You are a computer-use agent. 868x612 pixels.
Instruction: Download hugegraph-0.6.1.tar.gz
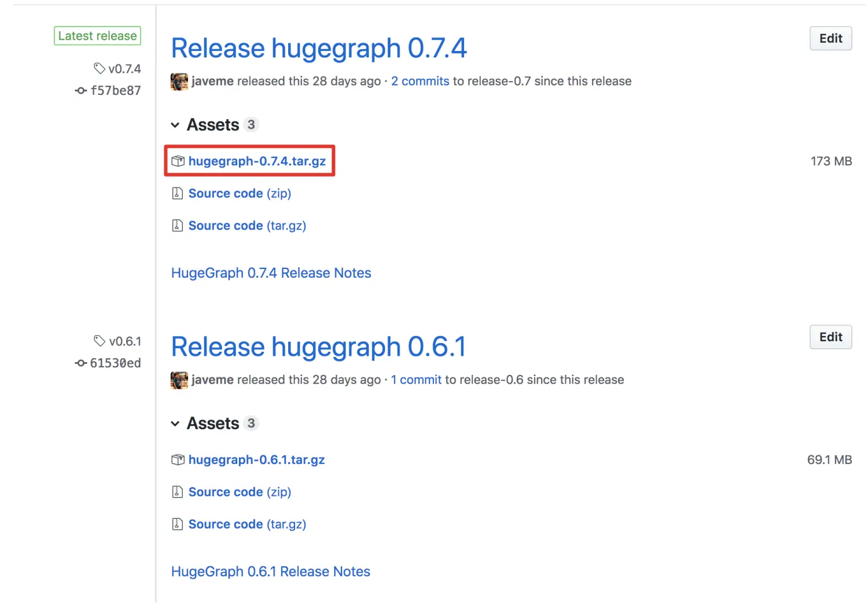tap(256, 460)
